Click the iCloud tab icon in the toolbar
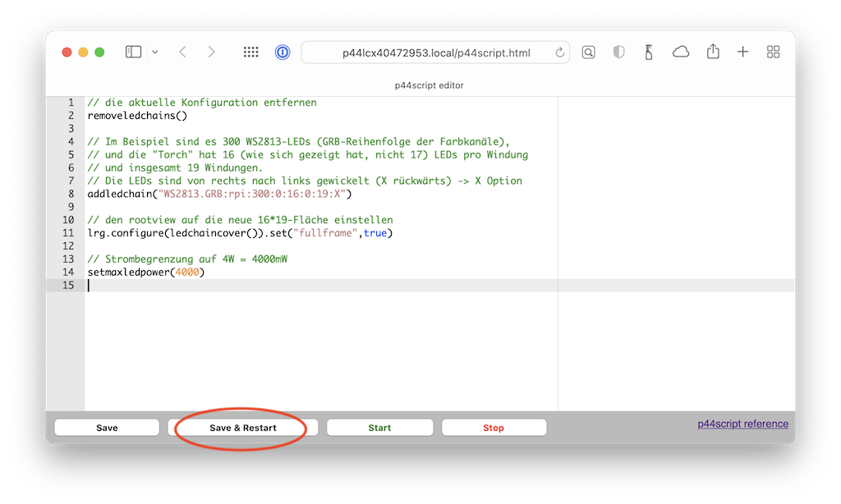The width and height of the screenshot is (841, 504). click(x=681, y=51)
